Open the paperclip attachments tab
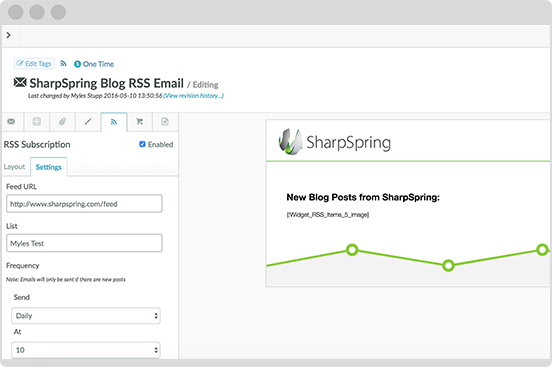The image size is (552, 368). [62, 121]
